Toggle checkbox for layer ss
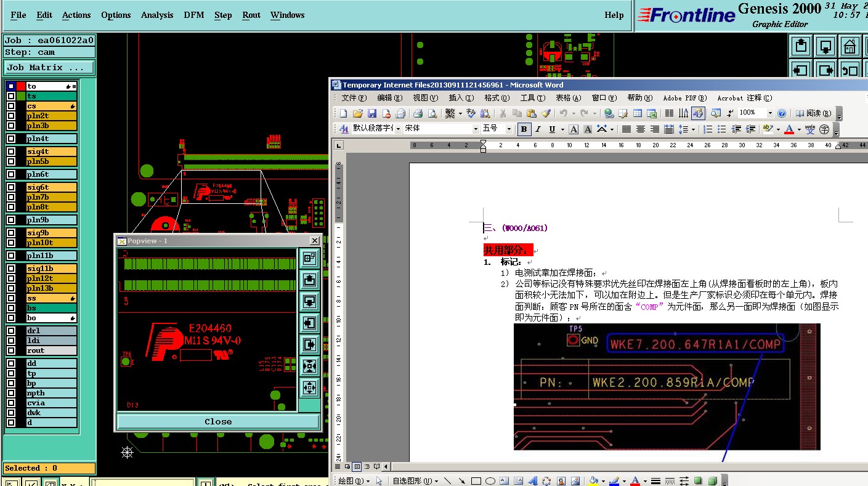The image size is (868, 486). (x=11, y=298)
